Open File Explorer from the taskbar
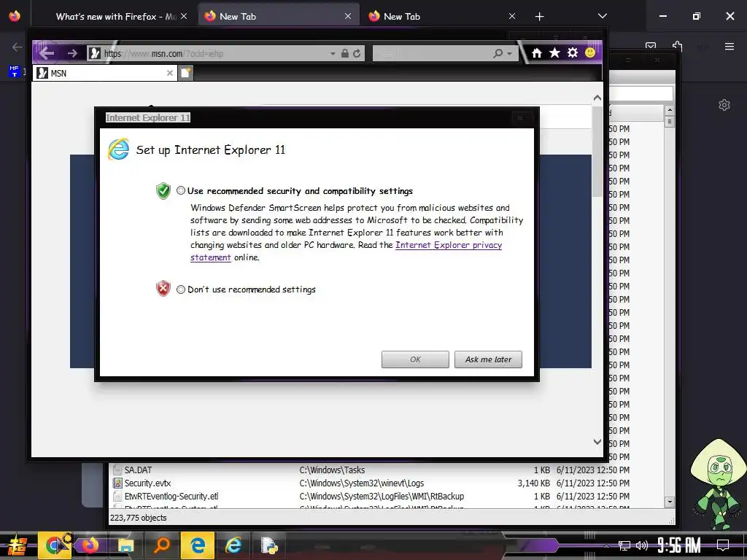747x560 pixels. pyautogui.click(x=125, y=545)
